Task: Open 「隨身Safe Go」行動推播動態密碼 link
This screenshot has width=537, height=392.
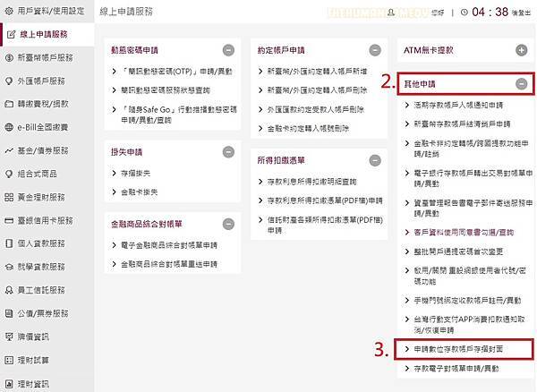Action: [x=179, y=115]
